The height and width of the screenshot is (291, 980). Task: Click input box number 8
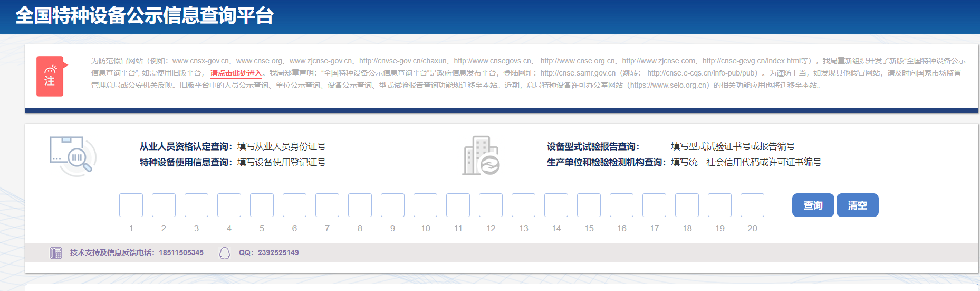360,205
